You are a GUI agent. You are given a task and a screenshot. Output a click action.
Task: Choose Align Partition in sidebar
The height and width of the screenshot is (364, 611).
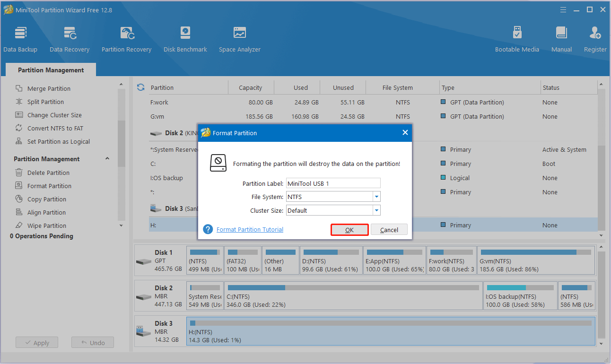coord(46,212)
